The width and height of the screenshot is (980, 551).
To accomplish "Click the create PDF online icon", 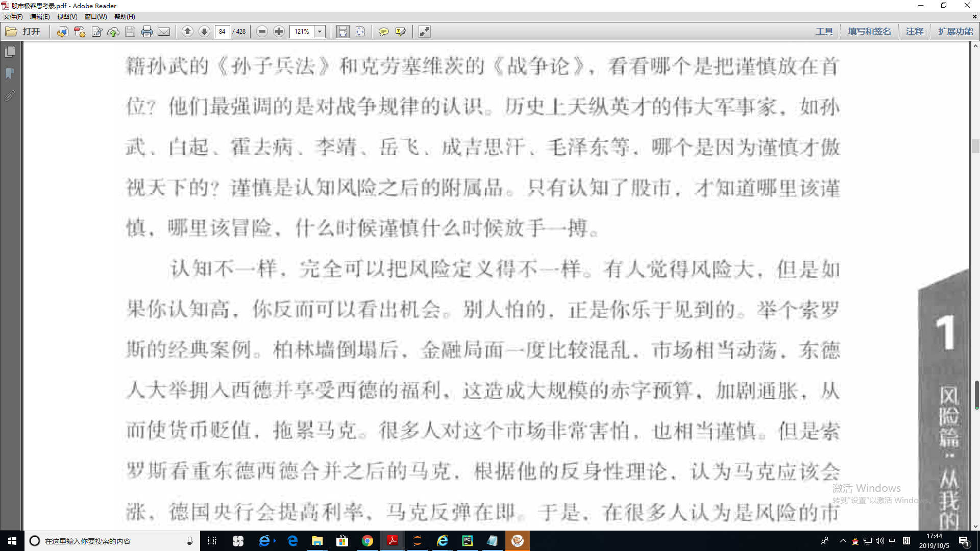I will [80, 32].
